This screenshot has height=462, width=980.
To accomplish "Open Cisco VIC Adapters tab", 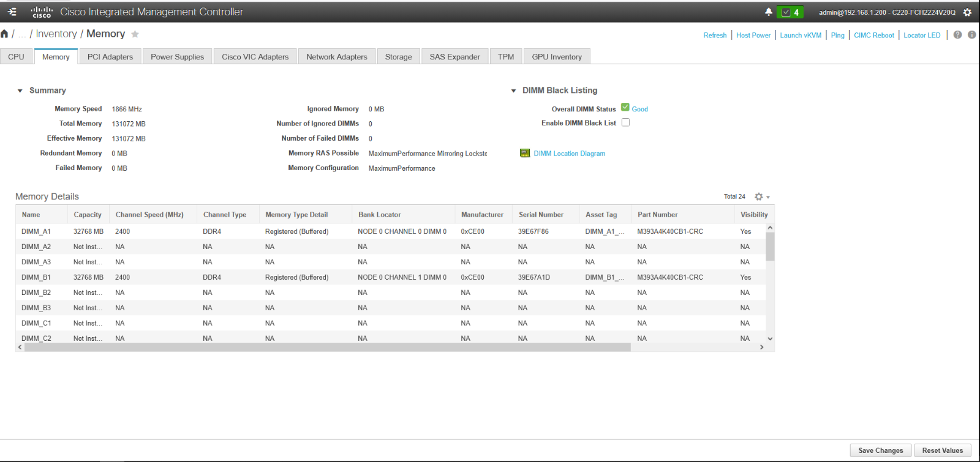I will coord(255,56).
